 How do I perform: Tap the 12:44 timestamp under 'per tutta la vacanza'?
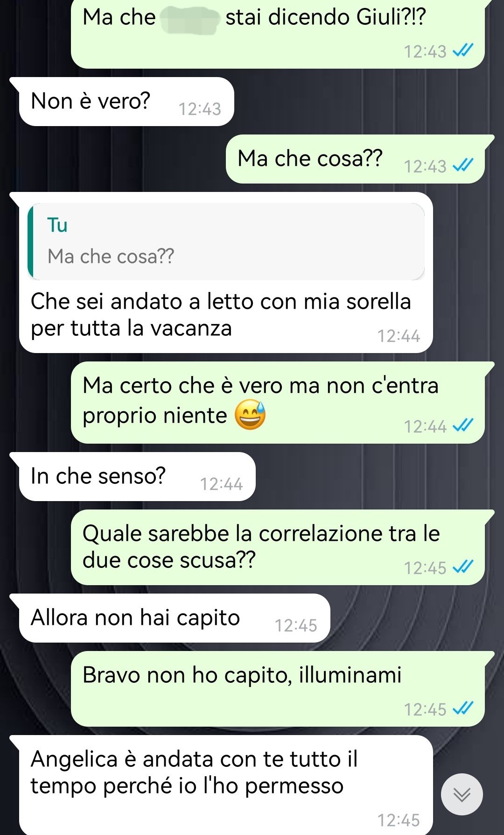tap(399, 336)
